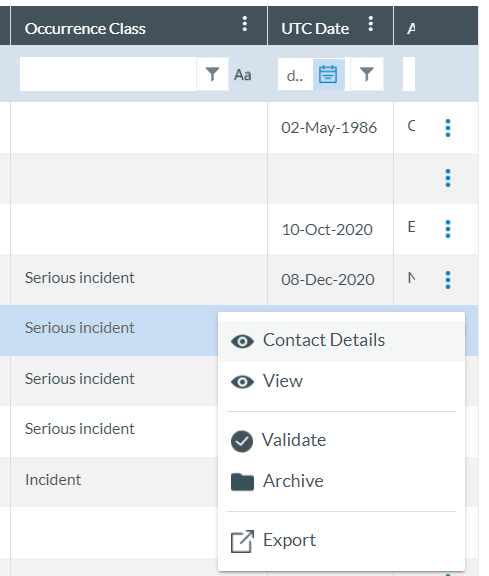Click Export in the context menu

pos(341,541)
